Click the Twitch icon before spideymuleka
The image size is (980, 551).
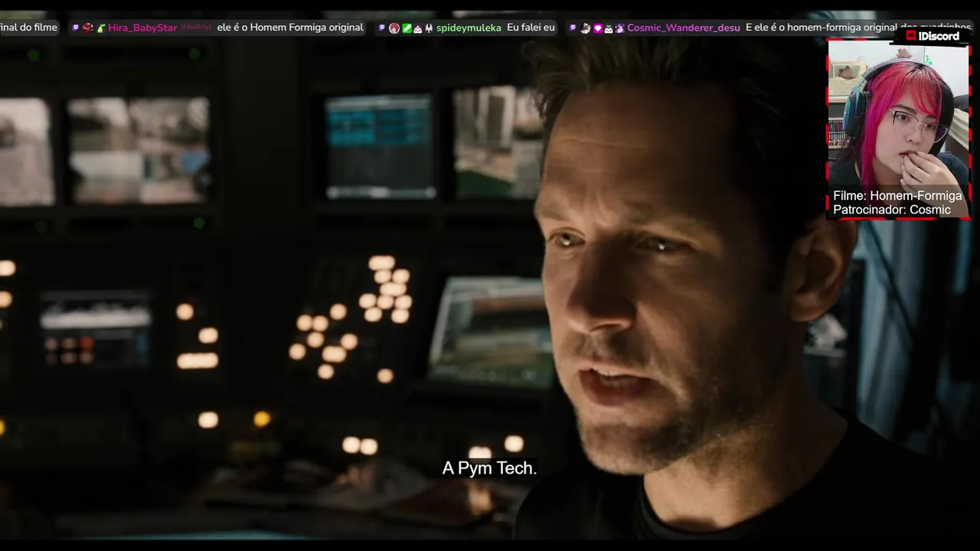click(x=381, y=28)
